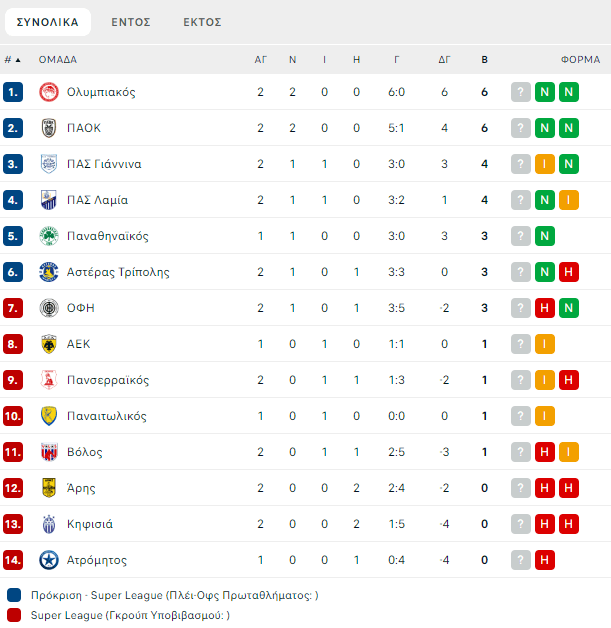Click the Panathinaikos green crest icon
The width and height of the screenshot is (611, 628).
click(48, 236)
